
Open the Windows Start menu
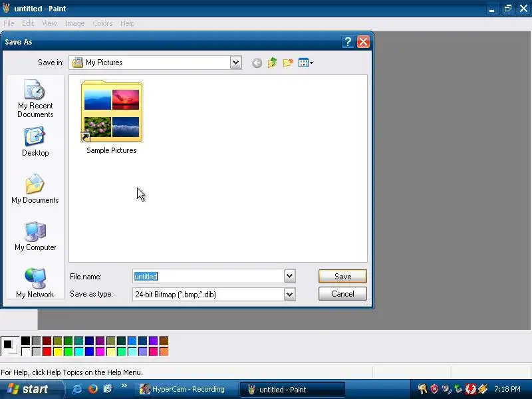(x=31, y=389)
